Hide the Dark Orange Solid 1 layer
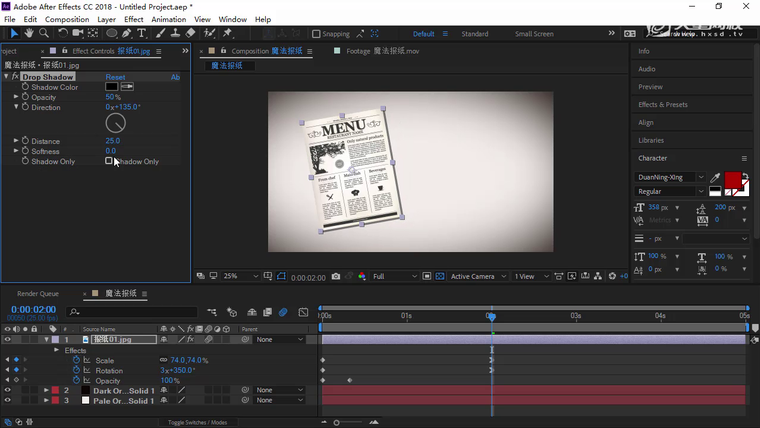 coord(7,390)
